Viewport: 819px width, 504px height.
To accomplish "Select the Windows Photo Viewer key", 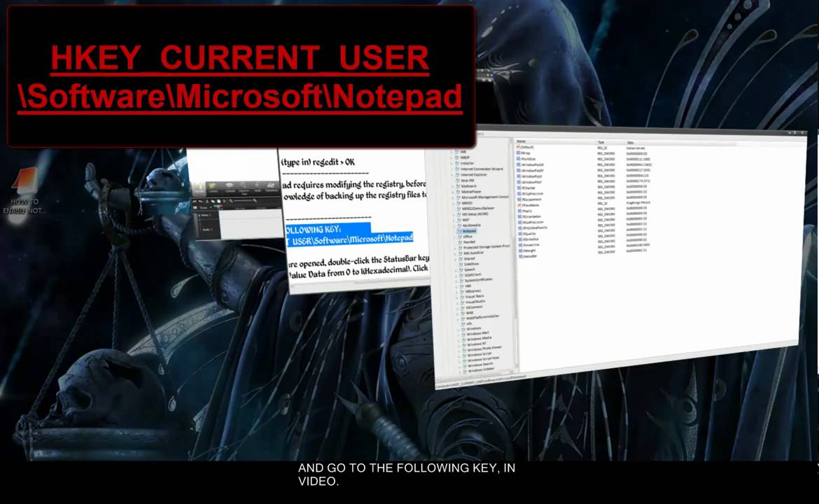I will click(484, 349).
